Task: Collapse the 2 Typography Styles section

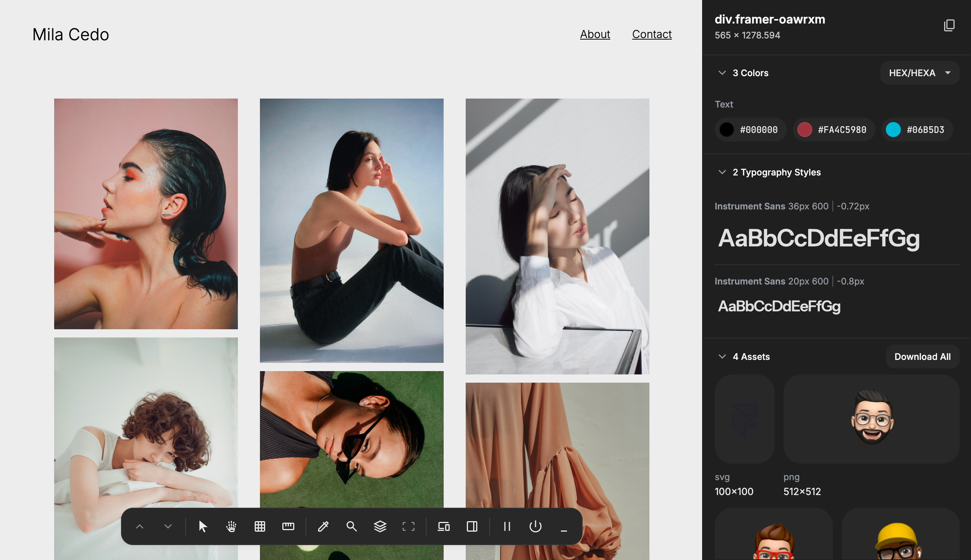Action: tap(722, 172)
